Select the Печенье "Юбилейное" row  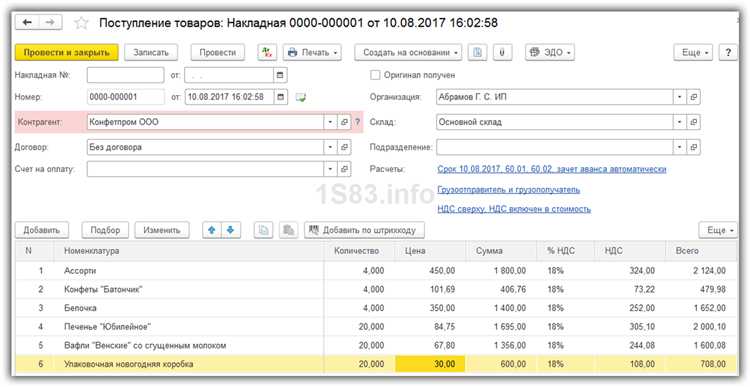(x=376, y=327)
